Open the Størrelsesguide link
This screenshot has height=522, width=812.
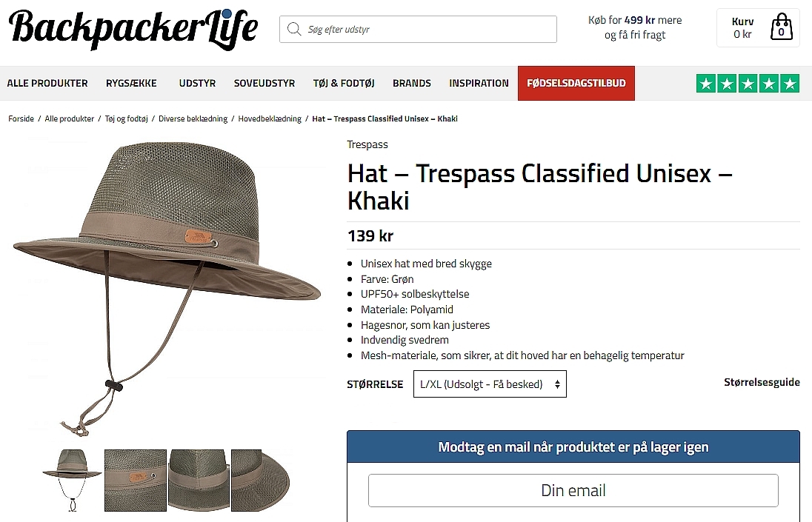click(x=762, y=382)
